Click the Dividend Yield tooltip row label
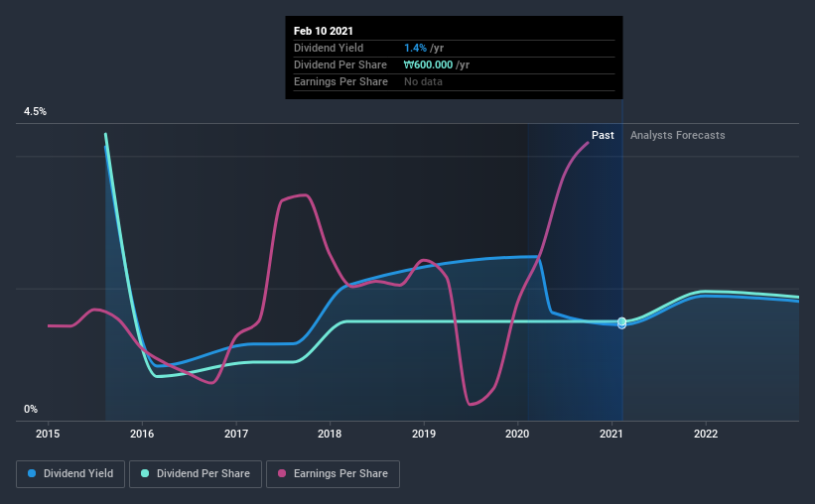 [x=329, y=48]
